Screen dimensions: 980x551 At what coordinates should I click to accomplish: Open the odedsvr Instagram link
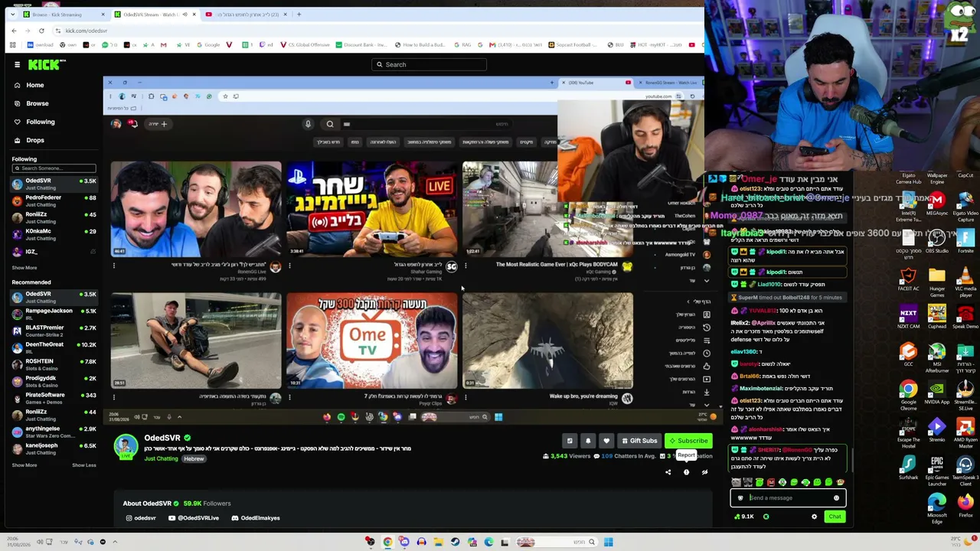(141, 518)
